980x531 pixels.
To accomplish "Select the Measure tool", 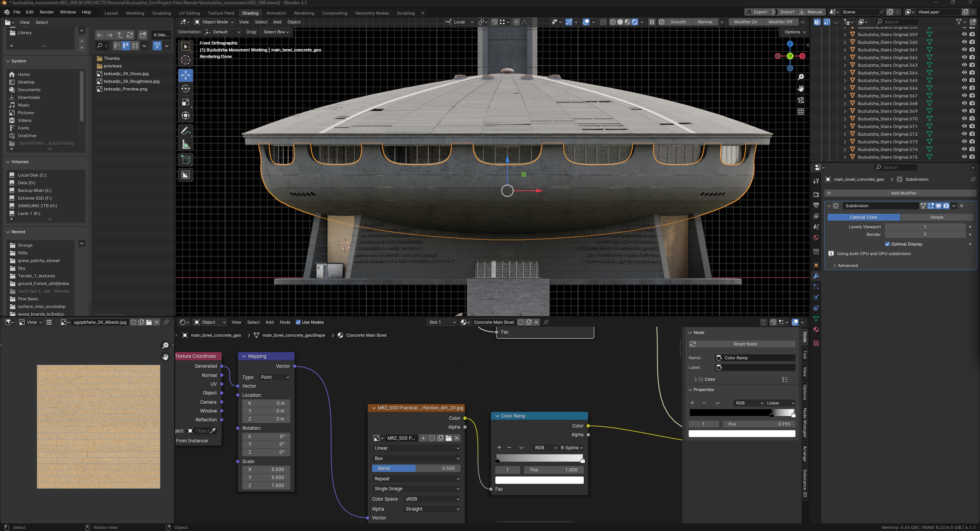I will click(x=186, y=145).
